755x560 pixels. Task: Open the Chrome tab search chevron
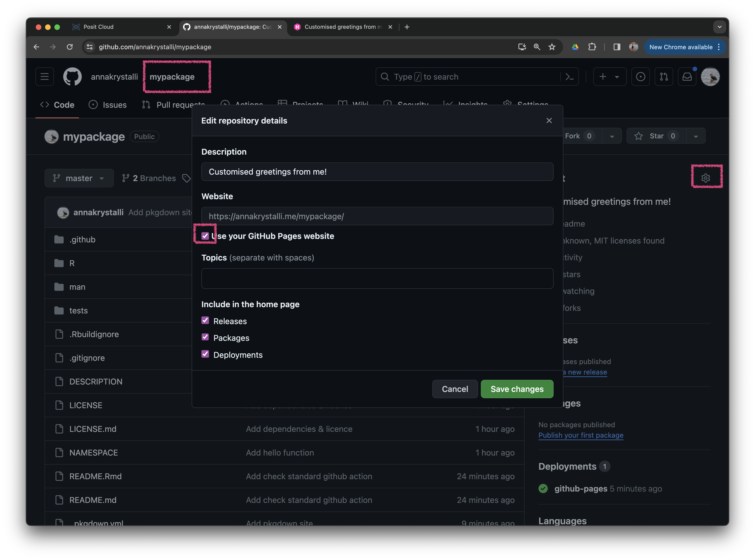click(719, 27)
